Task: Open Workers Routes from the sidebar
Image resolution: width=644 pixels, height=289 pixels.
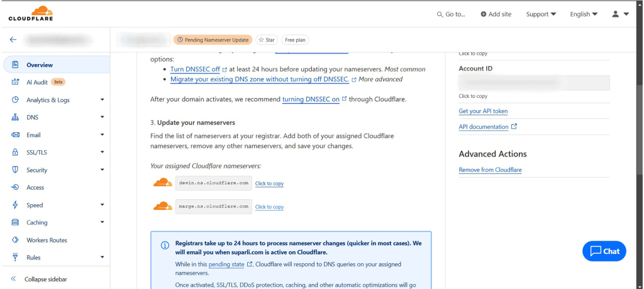Action: [46, 240]
